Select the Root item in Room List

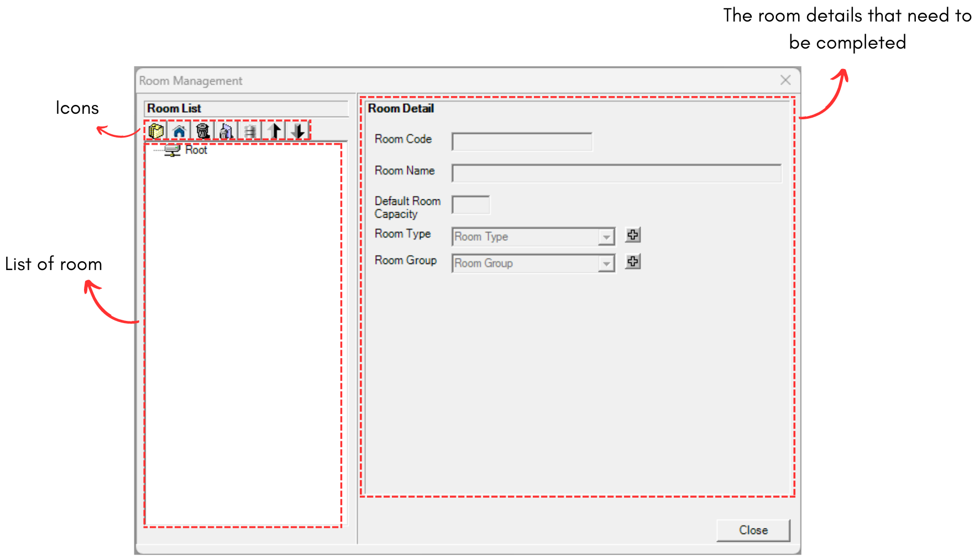point(196,150)
